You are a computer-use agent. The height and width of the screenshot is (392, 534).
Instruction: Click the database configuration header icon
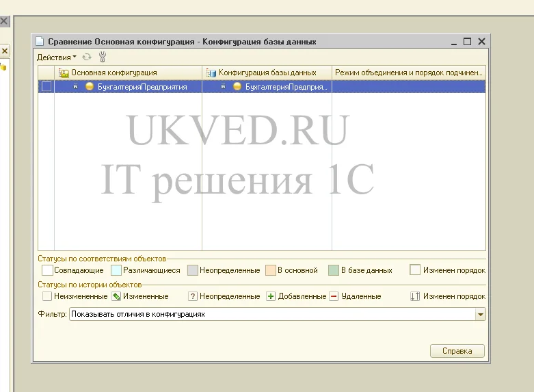pos(211,73)
